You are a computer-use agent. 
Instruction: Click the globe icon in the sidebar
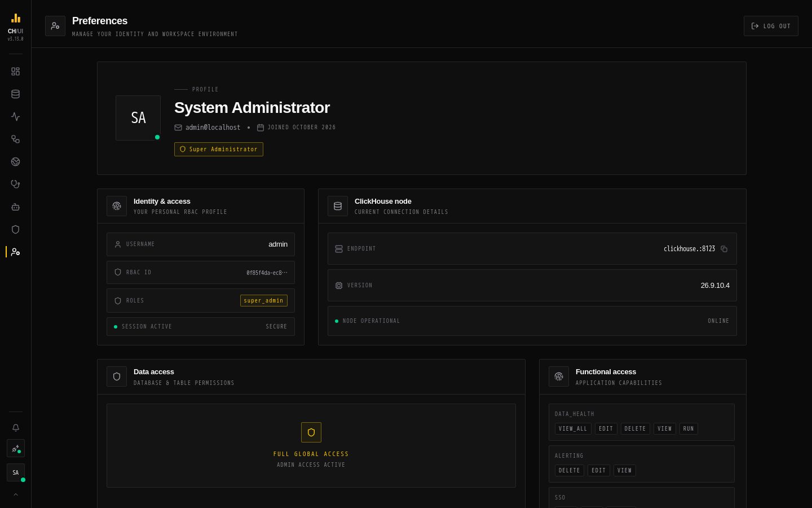(15, 162)
